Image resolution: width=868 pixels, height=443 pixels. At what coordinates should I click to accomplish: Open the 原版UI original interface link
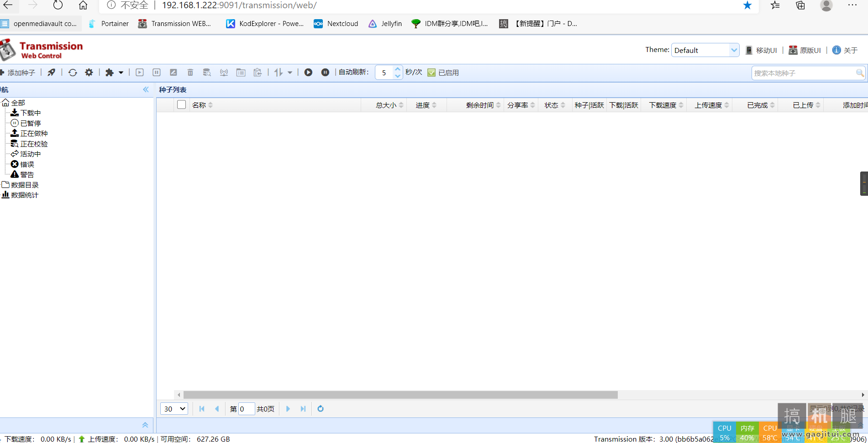[805, 50]
